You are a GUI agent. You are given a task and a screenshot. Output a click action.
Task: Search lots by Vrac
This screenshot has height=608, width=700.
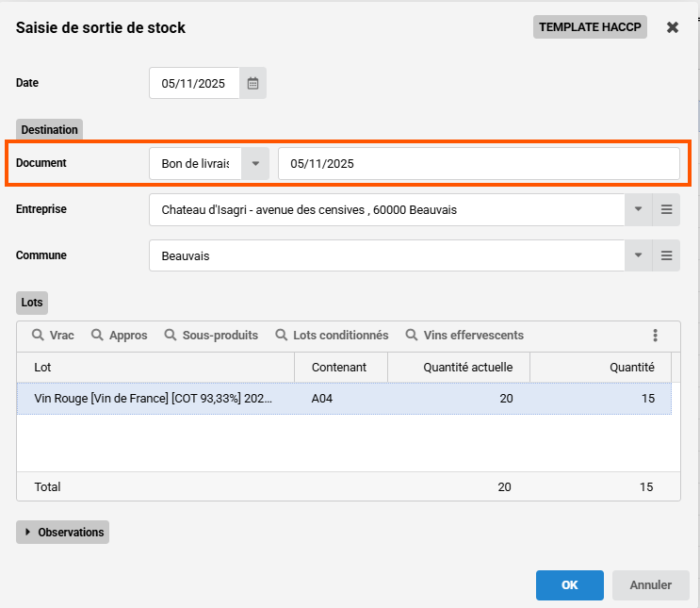pyautogui.click(x=54, y=335)
